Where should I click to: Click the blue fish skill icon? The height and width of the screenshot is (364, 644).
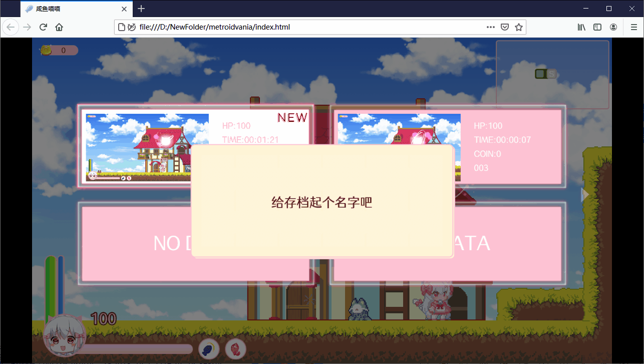tap(209, 349)
